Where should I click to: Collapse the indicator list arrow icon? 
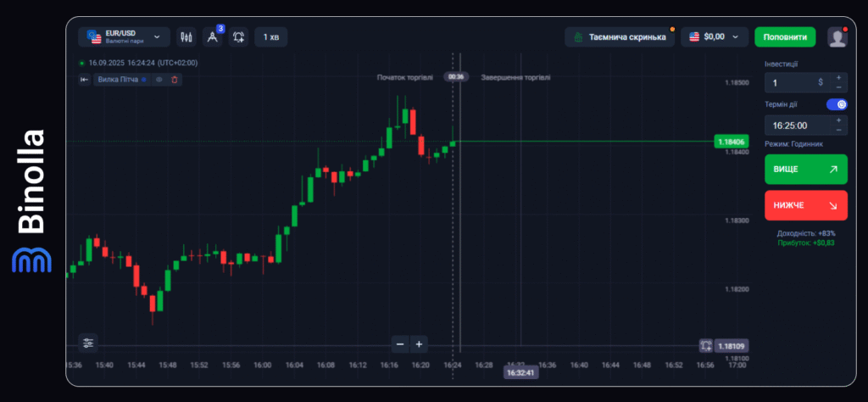pyautogui.click(x=84, y=80)
